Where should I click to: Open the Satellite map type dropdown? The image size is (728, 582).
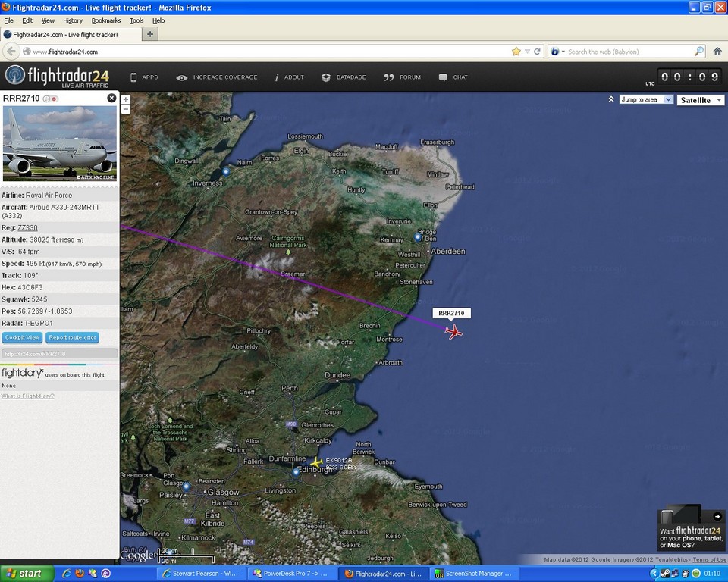pyautogui.click(x=700, y=100)
